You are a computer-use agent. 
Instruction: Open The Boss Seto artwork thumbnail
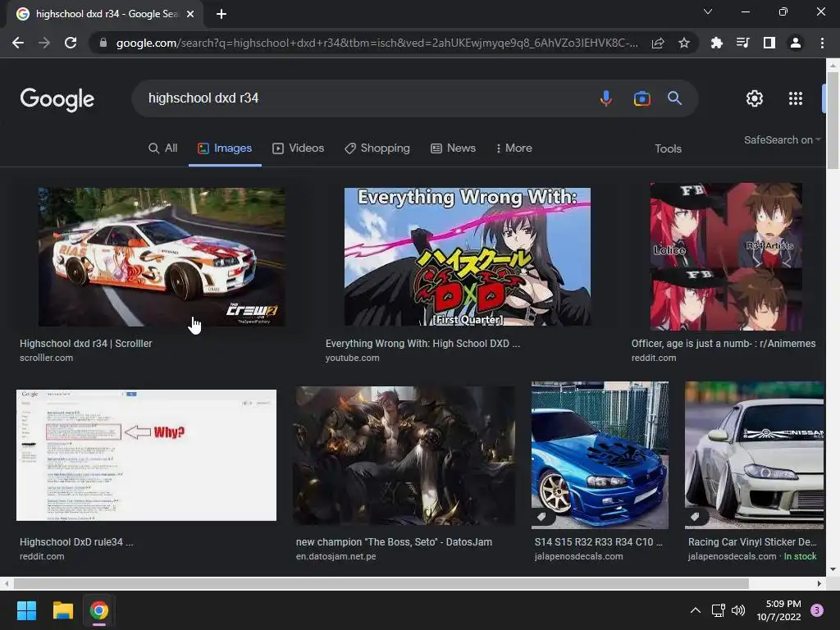404,455
